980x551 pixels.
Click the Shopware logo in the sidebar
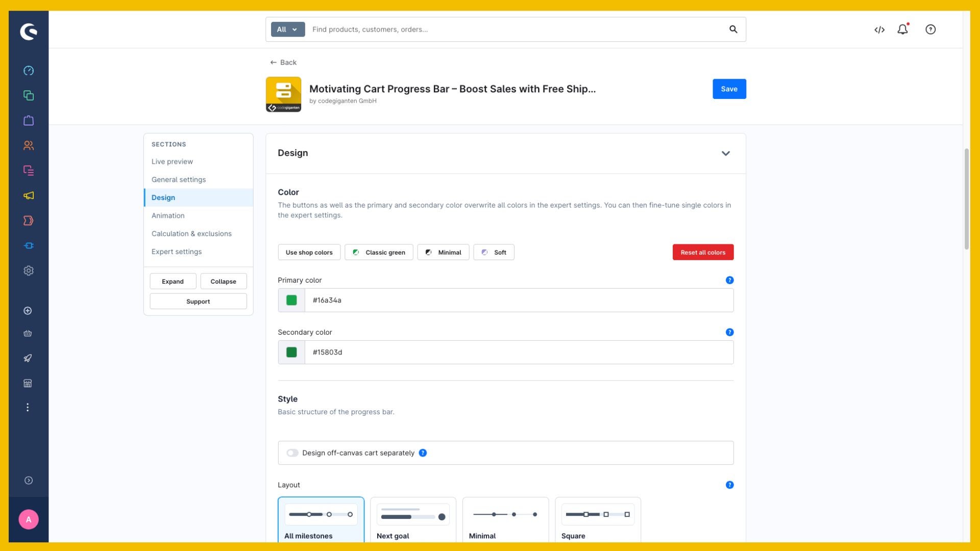click(29, 32)
